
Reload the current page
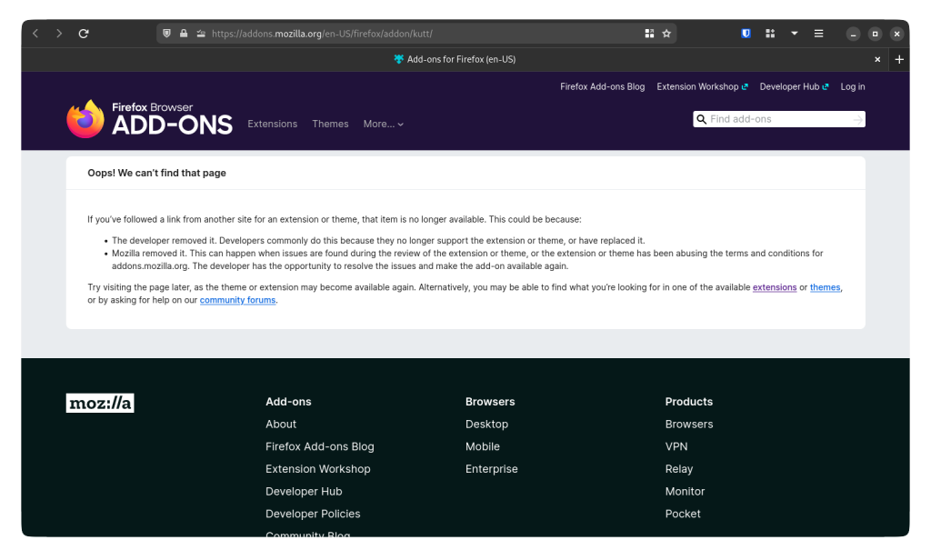point(84,34)
